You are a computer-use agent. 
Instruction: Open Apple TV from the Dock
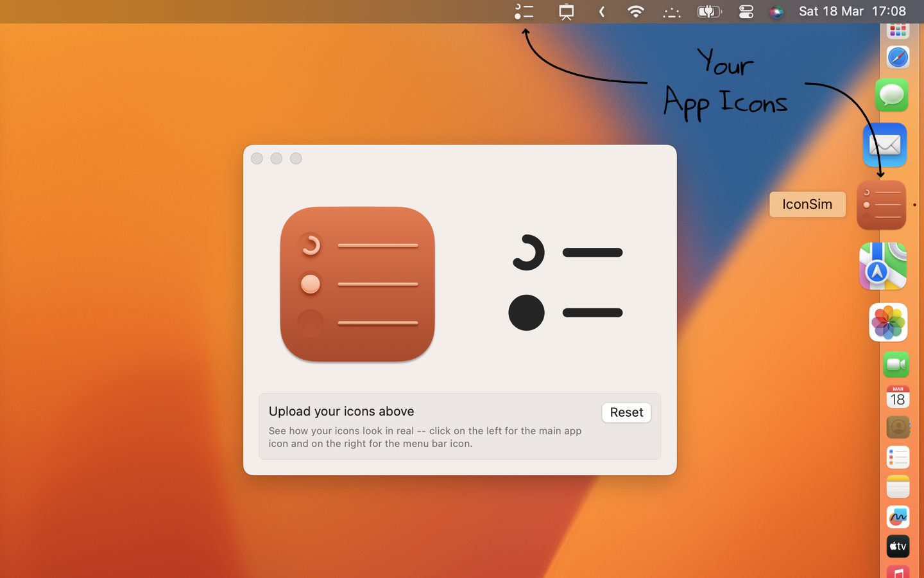pos(898,547)
